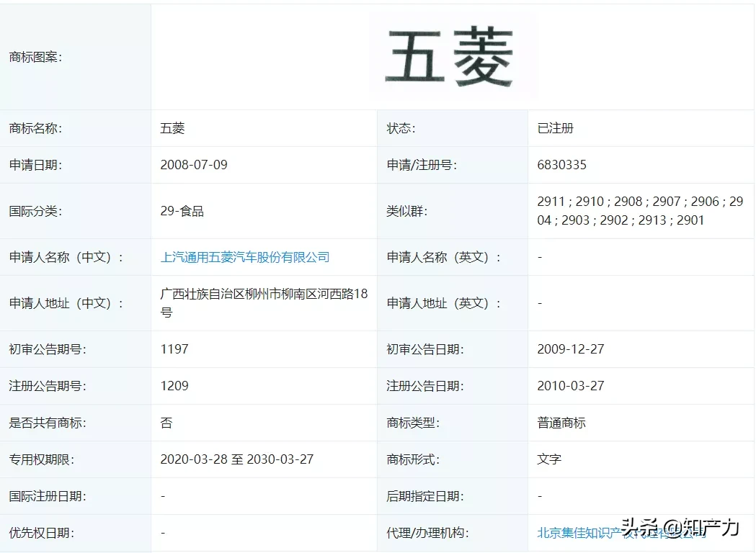Select the 申请人地址（英文） label

pyautogui.click(x=443, y=303)
